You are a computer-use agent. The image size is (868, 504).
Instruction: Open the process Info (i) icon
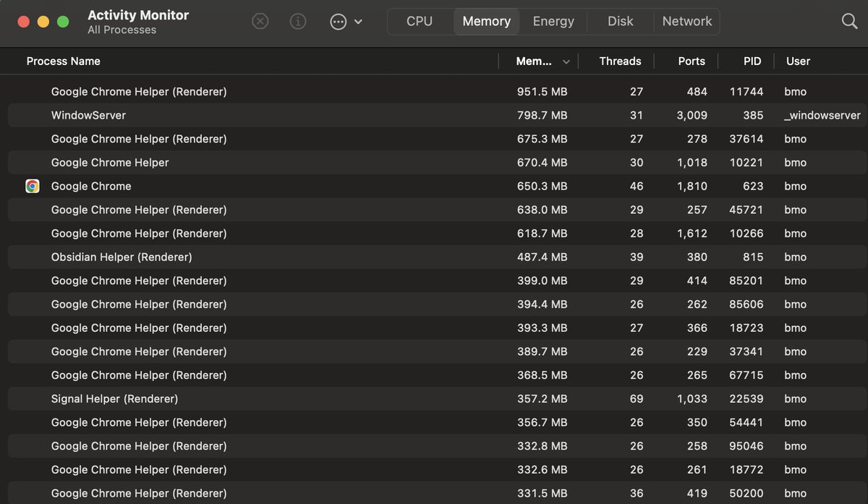[298, 22]
